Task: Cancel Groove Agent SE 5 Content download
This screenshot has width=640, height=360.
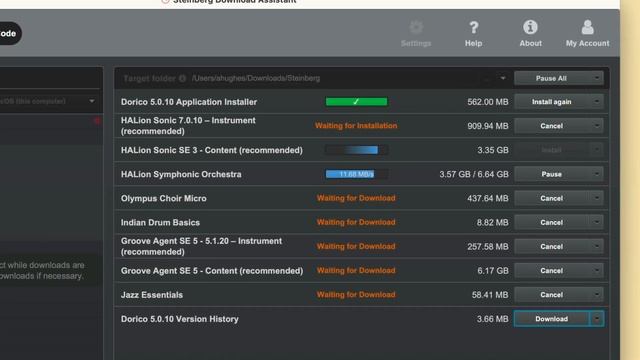Action: [x=551, y=270]
